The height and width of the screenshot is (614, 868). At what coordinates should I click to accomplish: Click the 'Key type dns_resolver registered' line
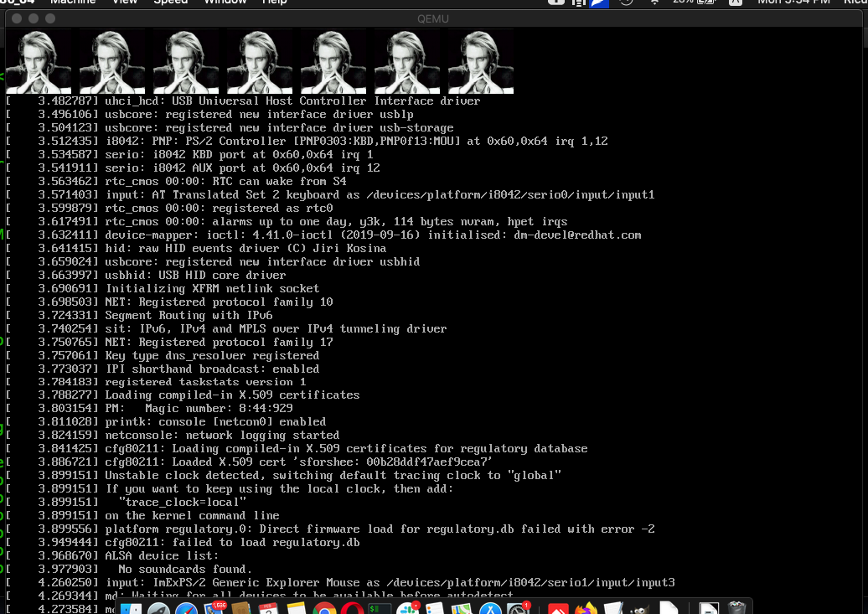tap(163, 355)
